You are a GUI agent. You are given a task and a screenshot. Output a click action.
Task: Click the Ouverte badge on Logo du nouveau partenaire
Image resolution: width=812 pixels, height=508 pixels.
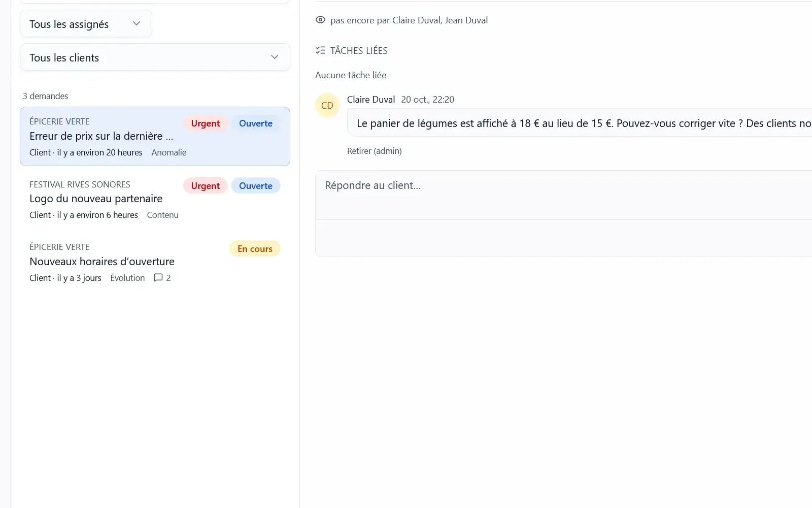[x=256, y=186]
